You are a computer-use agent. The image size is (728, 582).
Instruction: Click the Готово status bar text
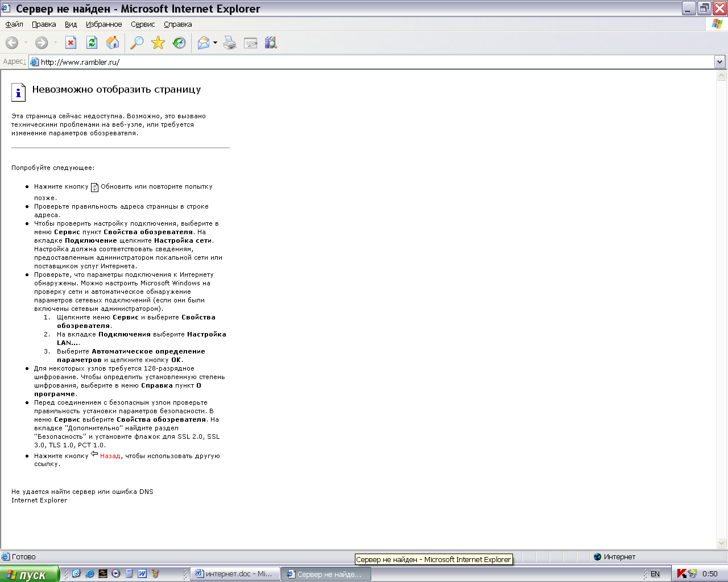(x=23, y=557)
